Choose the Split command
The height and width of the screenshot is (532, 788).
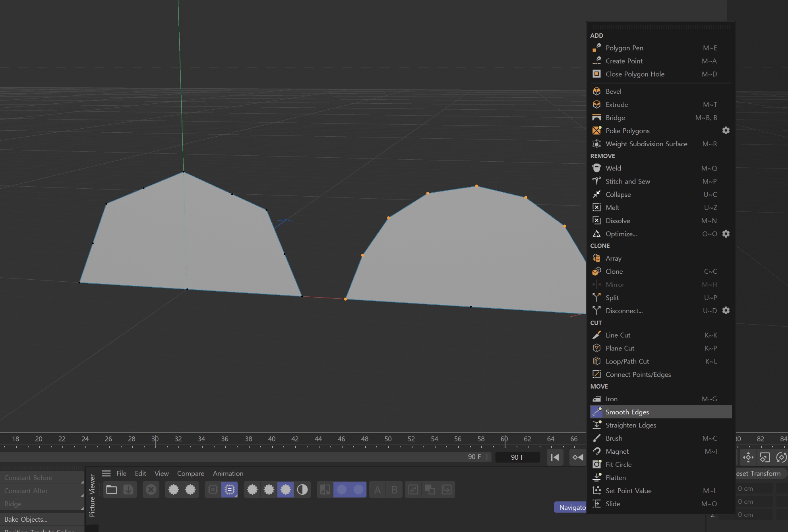click(x=661, y=298)
